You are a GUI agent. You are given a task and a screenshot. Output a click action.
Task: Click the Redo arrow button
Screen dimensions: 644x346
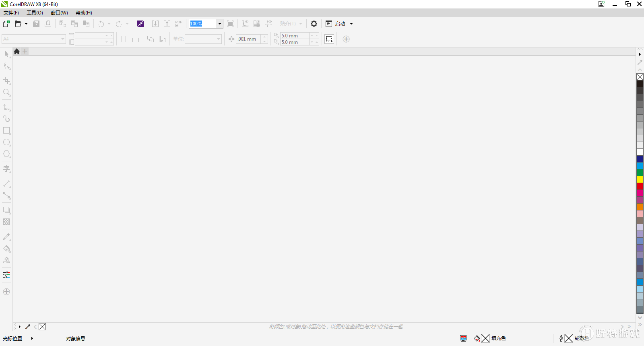click(119, 24)
